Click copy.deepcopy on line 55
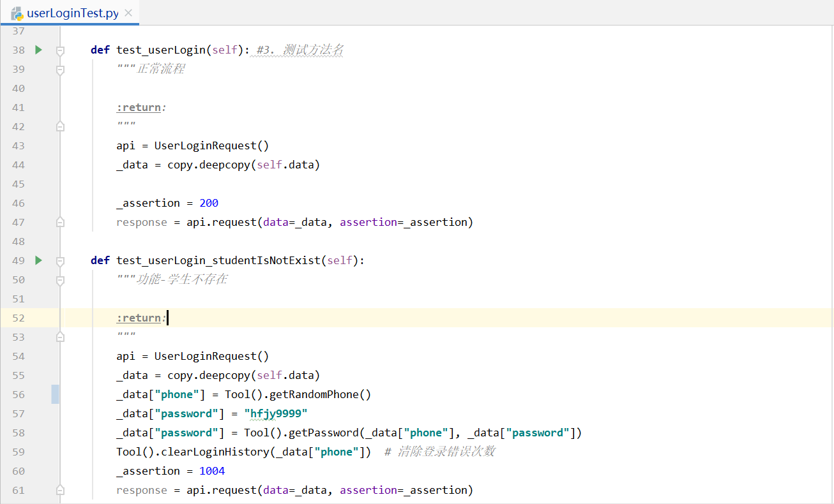Screen dimensions: 834x504 (x=208, y=375)
